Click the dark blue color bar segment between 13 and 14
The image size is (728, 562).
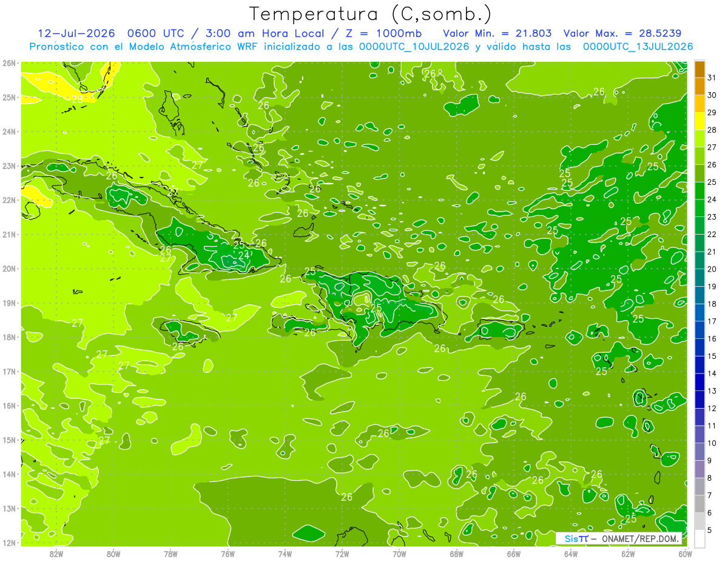click(699, 382)
